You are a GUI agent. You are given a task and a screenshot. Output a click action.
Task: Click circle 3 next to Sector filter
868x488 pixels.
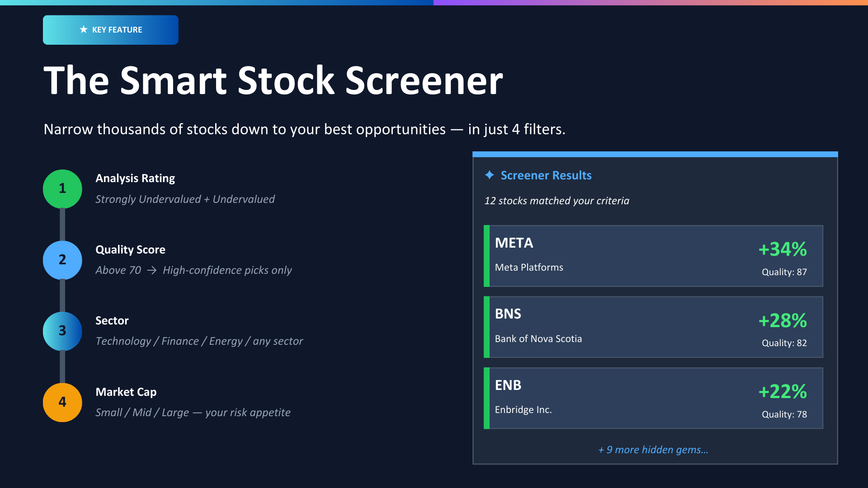pos(62,331)
